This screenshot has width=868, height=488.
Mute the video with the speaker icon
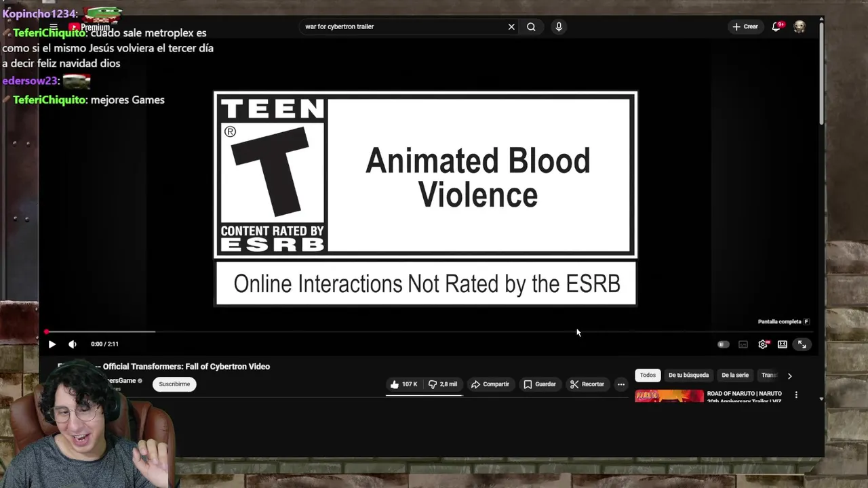coord(73,344)
